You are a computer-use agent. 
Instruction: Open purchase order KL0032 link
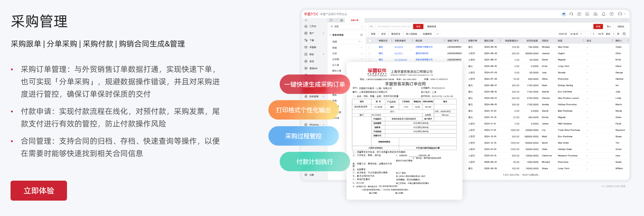pyautogui.click(x=399, y=47)
